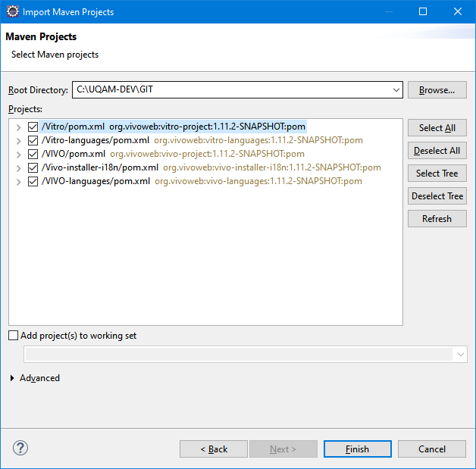Click the Browse... button
Screen dimensions: 476x469
point(437,90)
